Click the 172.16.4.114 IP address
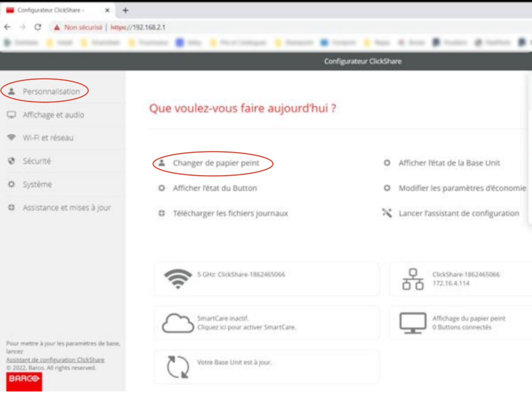The image size is (532, 409). 451,283
